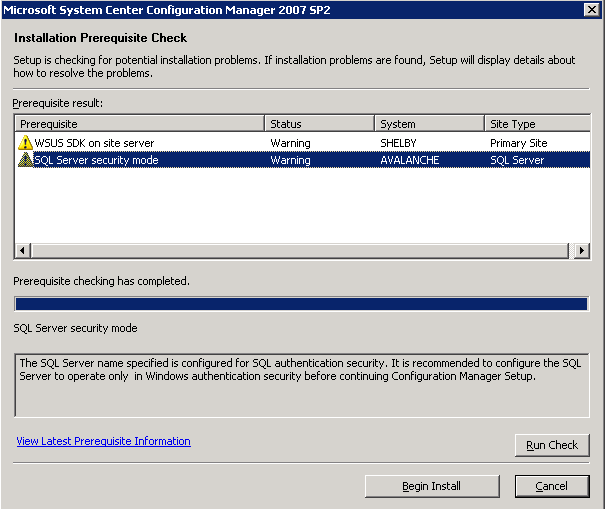Viewport: 605px width, 509px height.
Task: Cancel the installation setup
Action: [x=552, y=486]
